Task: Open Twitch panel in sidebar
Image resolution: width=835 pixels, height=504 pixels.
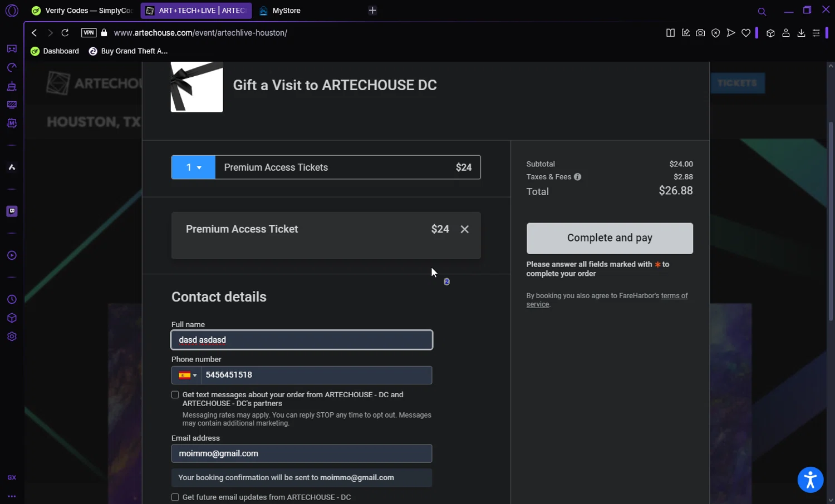Action: coord(12,211)
